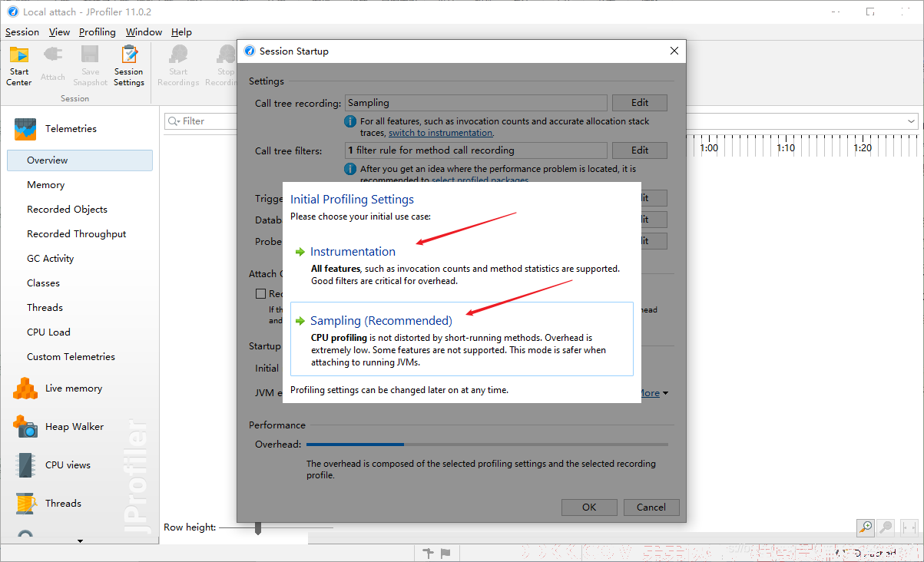Click the Call tree filters rule field

[x=476, y=150]
